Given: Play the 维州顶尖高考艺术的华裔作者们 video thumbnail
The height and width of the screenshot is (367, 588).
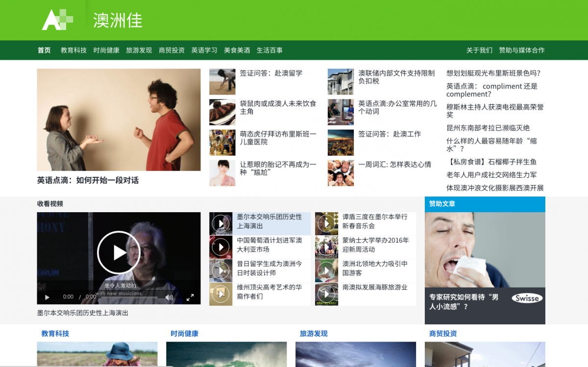Looking at the screenshot, I should [221, 294].
